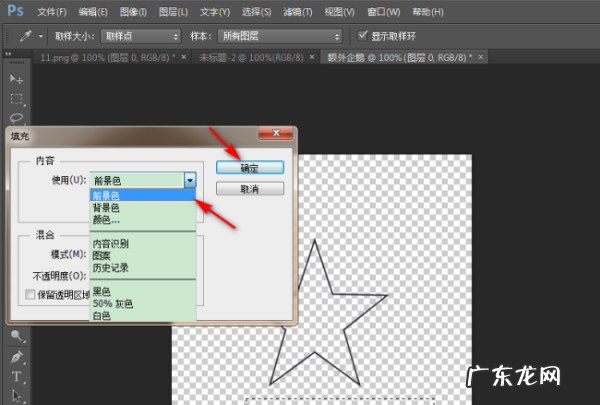600x405 pixels.
Task: Click the 确定 button
Action: pos(250,167)
